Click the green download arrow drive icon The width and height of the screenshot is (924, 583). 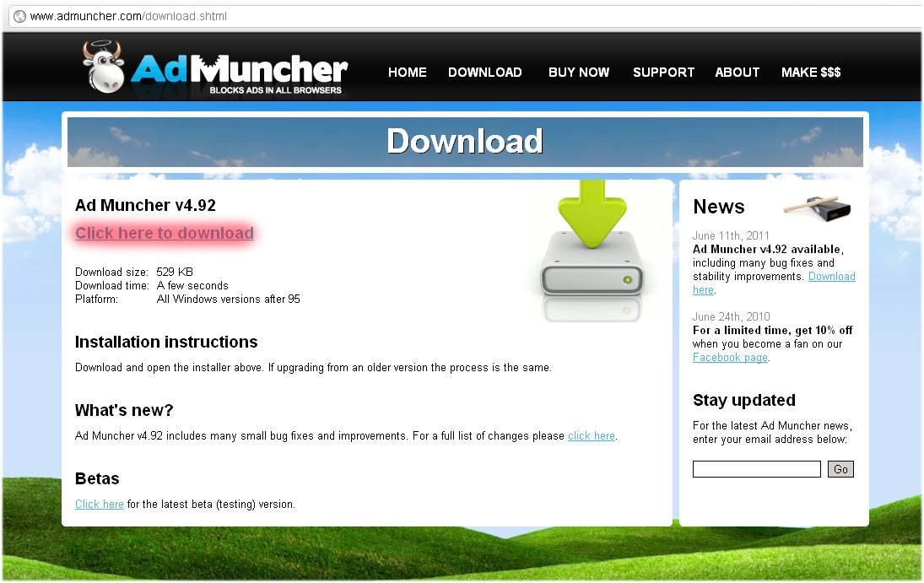coord(592,251)
